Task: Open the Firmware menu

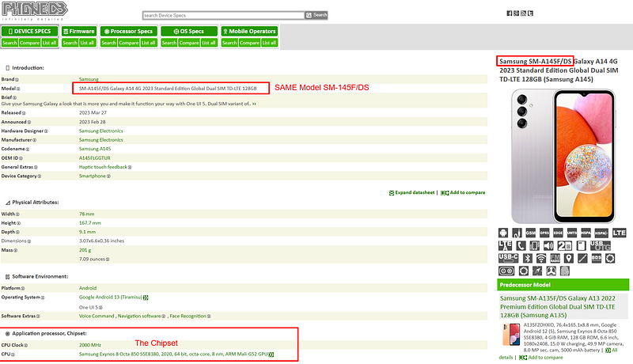Action: tap(78, 31)
